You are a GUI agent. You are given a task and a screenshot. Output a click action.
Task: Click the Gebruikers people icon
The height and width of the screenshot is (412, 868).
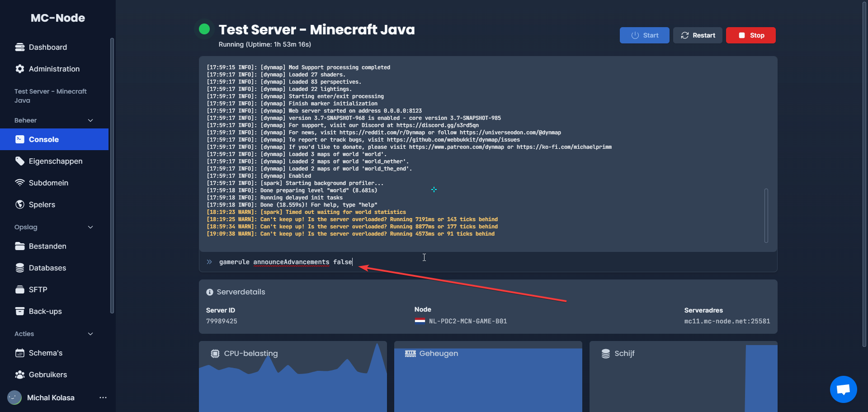20,374
